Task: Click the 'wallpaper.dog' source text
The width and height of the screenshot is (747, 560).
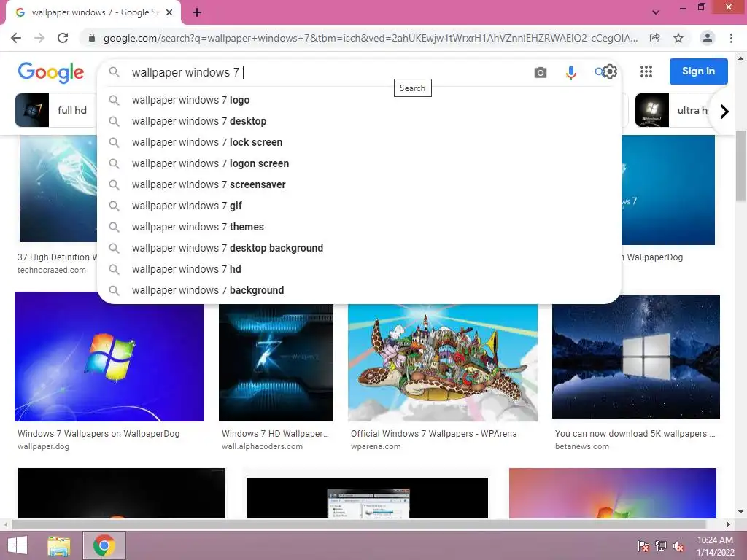Action: [x=43, y=447]
